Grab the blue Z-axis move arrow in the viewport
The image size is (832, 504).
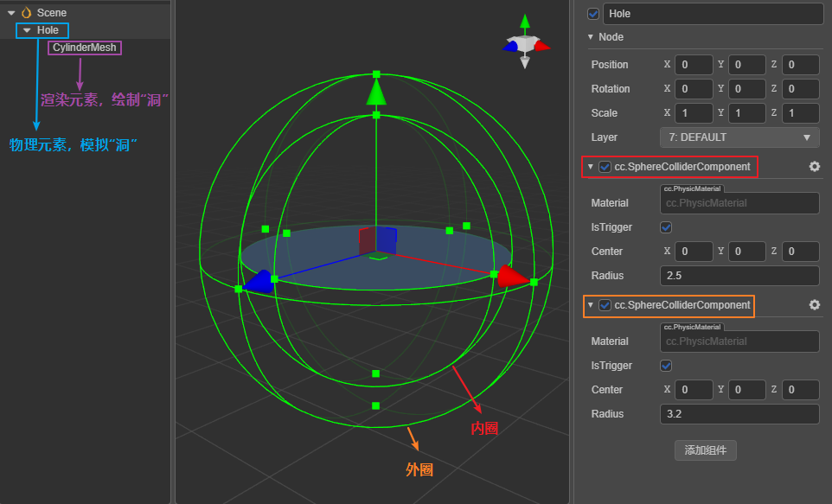click(x=258, y=282)
